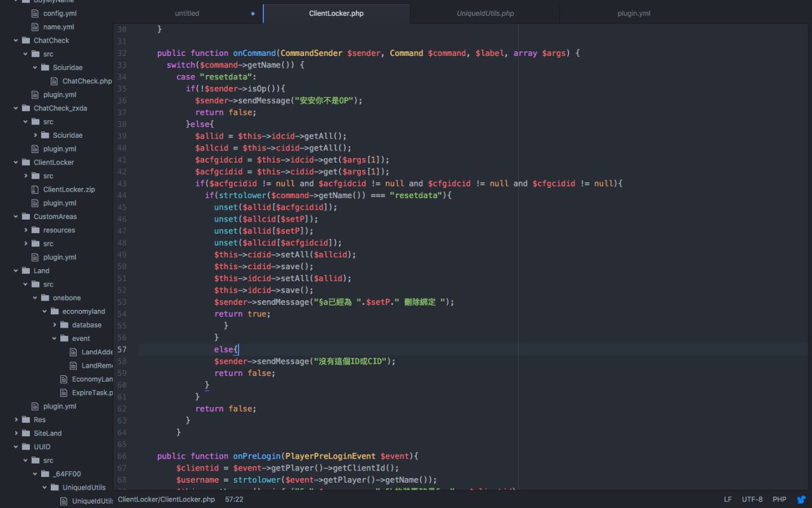Collapse the UUID project folder
Image resolution: width=812 pixels, height=508 pixels.
pyautogui.click(x=16, y=447)
